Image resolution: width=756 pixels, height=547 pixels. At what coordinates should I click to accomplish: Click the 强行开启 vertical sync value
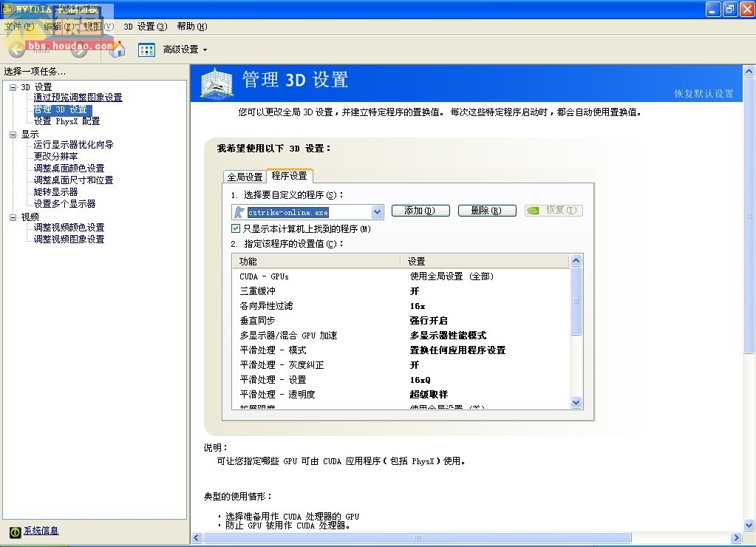click(x=429, y=320)
